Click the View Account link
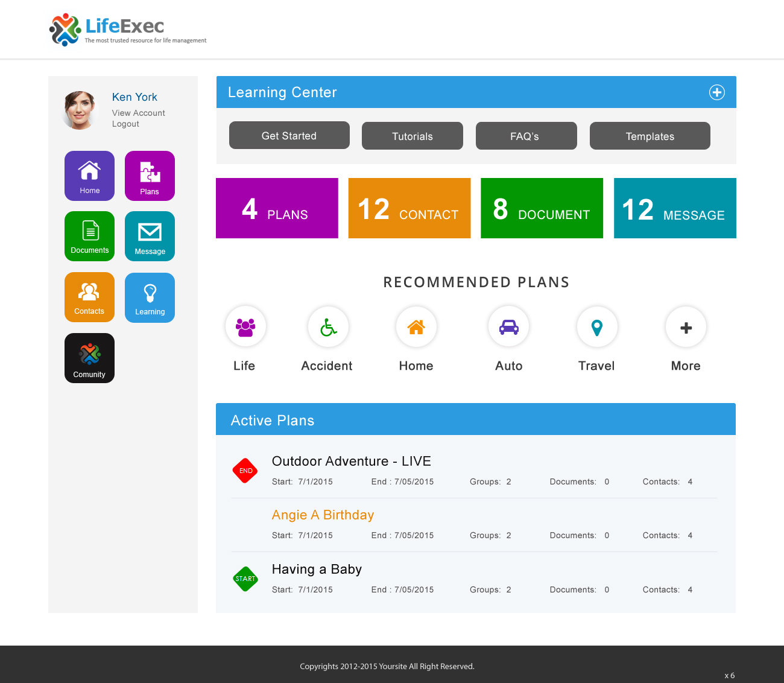 click(138, 113)
